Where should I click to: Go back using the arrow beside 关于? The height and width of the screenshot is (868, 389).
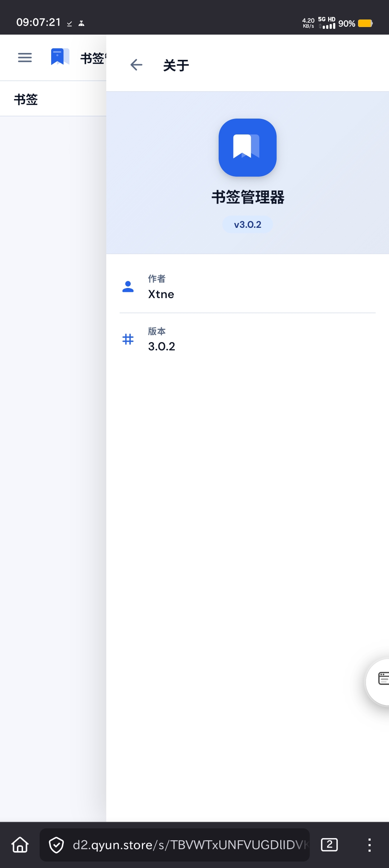point(136,65)
